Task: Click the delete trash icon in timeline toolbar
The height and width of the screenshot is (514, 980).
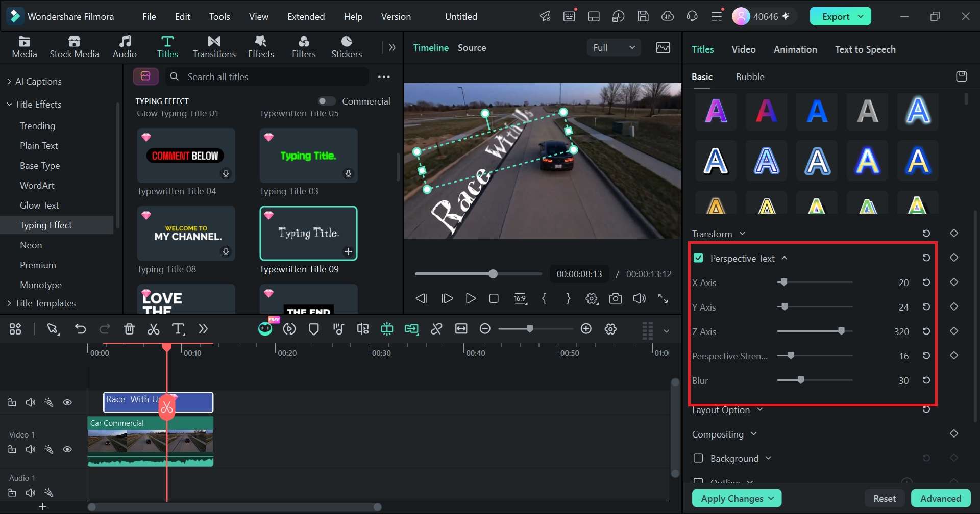Action: [x=129, y=329]
